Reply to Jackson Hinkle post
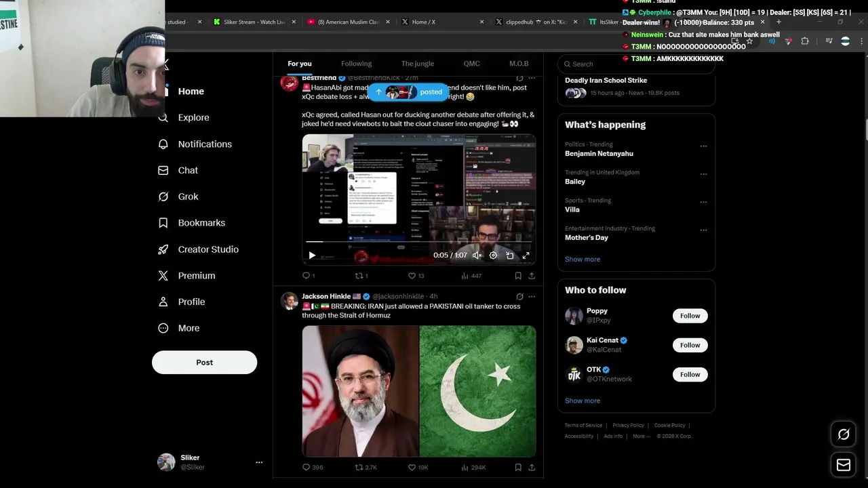This screenshot has width=868, height=488. click(x=313, y=467)
